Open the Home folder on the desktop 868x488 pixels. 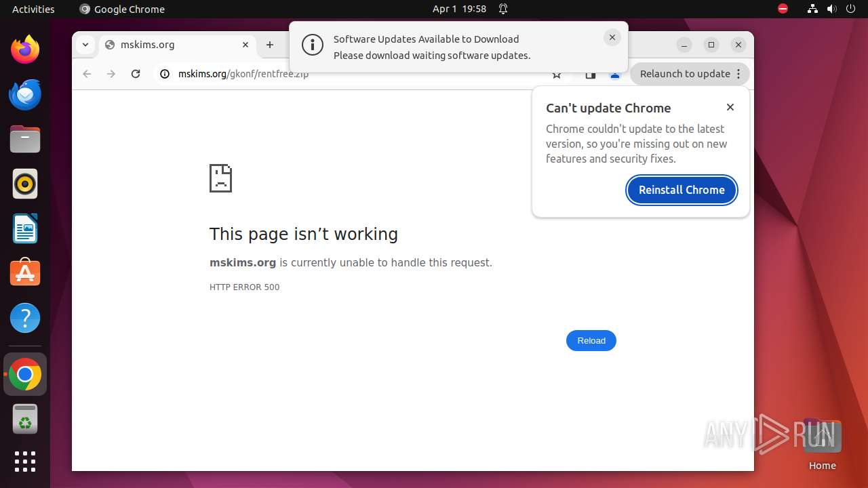pos(822,444)
